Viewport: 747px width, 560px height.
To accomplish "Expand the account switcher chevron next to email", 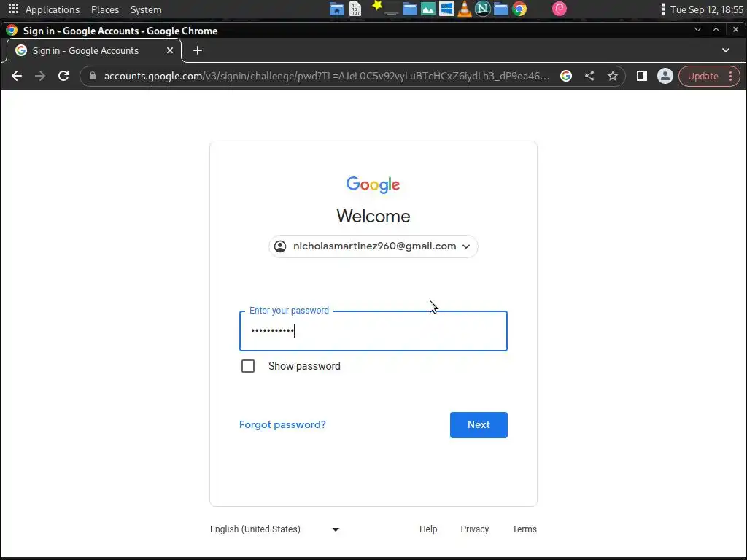I will [x=466, y=246].
